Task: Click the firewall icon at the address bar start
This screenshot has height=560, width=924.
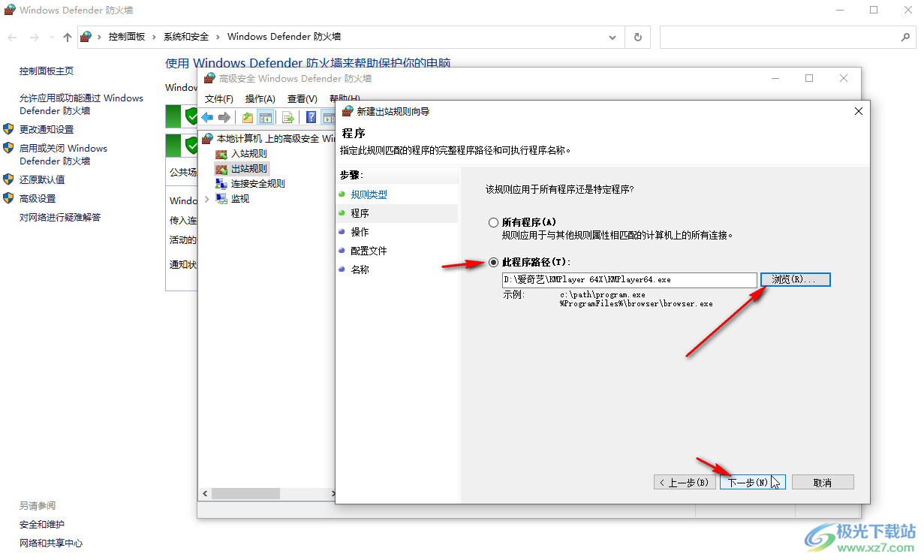Action: tap(86, 37)
